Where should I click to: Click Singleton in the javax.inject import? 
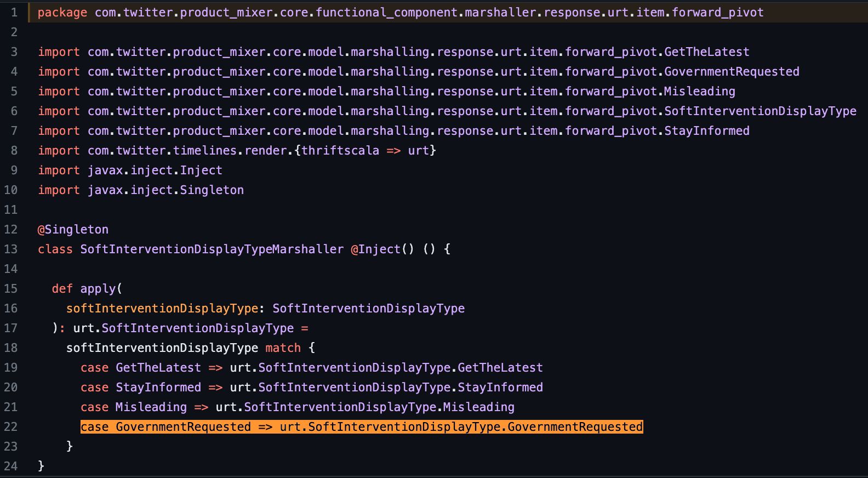(212, 190)
